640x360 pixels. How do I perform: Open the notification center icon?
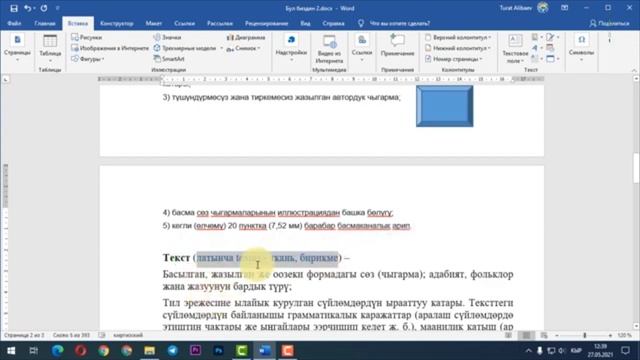[625, 351]
